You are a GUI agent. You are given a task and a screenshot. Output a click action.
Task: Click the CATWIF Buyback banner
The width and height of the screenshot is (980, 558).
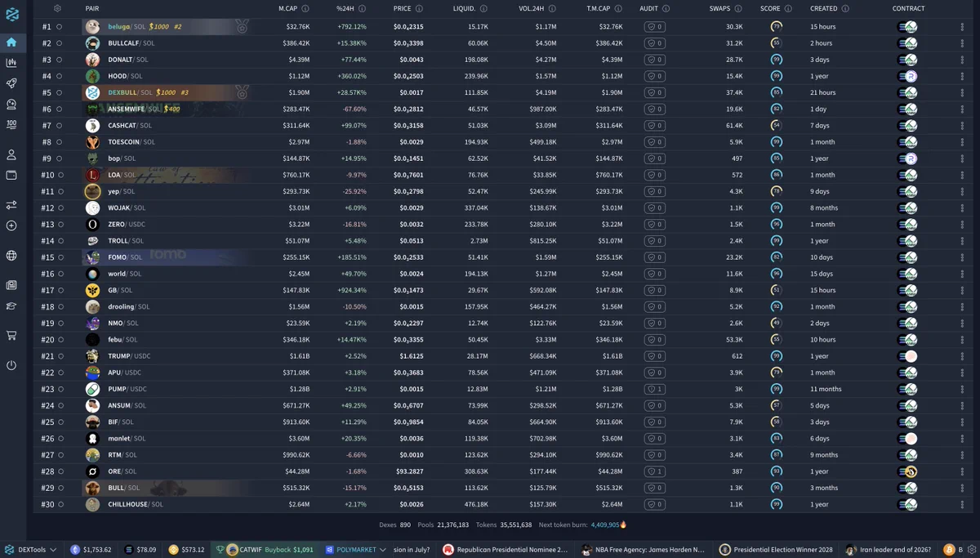point(265,550)
